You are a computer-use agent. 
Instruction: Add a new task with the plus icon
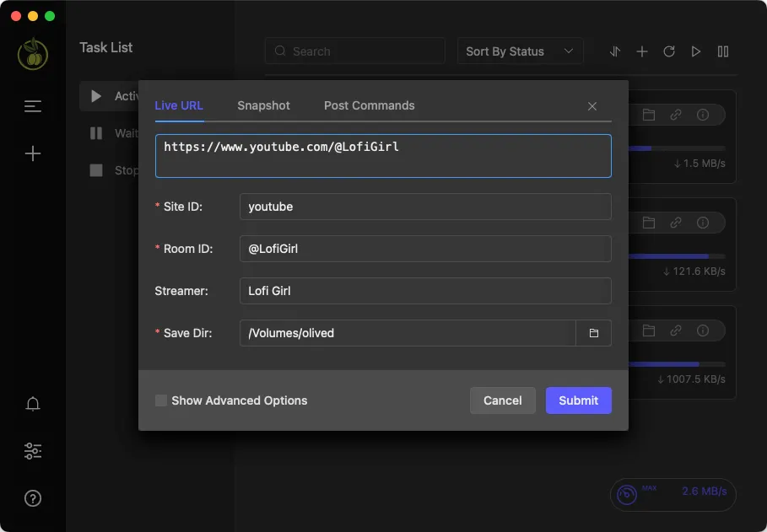point(642,51)
